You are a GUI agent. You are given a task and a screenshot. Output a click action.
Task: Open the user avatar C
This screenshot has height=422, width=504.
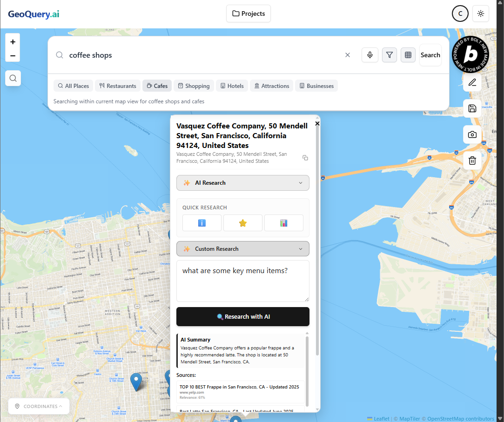pos(460,13)
